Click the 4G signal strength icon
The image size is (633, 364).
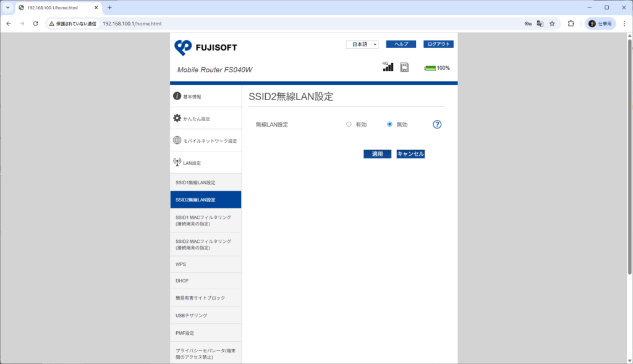(388, 67)
